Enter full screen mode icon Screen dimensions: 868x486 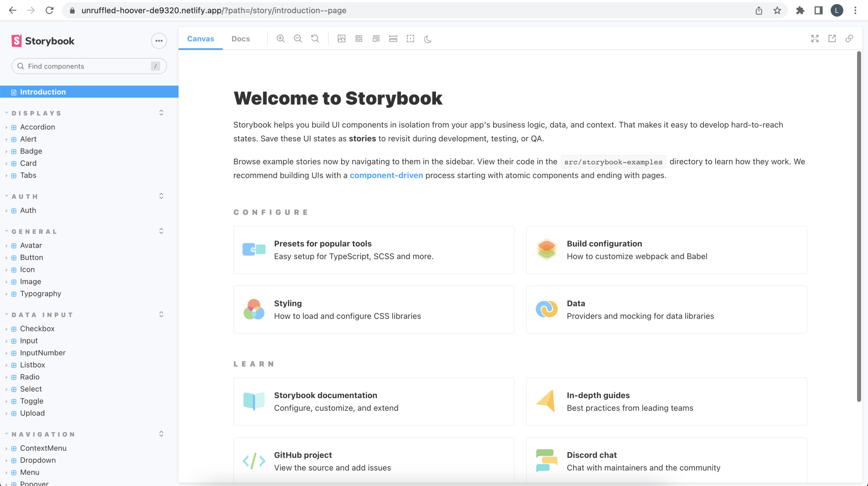click(x=815, y=39)
